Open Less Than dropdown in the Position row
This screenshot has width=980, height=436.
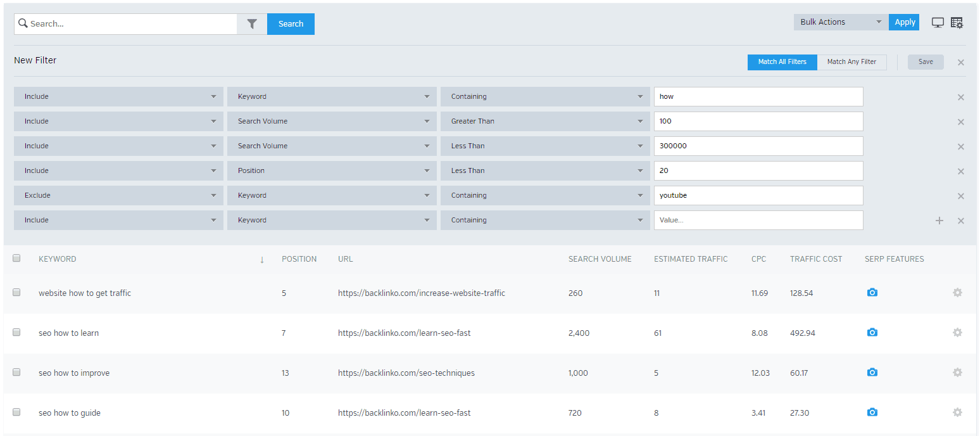click(545, 171)
